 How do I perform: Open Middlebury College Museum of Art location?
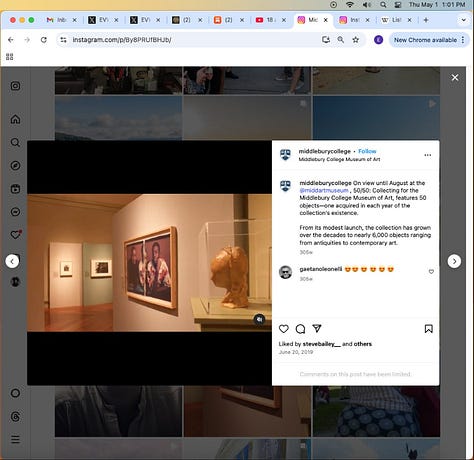(339, 159)
